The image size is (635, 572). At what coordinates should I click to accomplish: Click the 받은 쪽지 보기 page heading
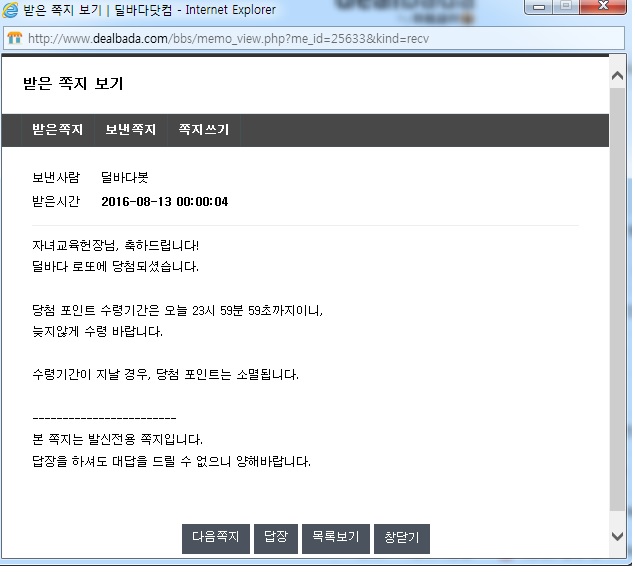coord(73,84)
